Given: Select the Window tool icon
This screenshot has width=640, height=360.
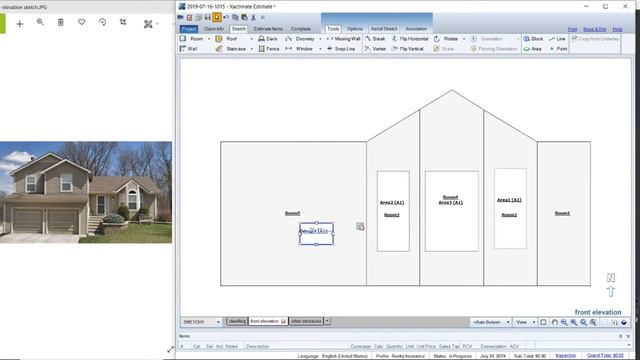Looking at the screenshot, I should tap(289, 49).
